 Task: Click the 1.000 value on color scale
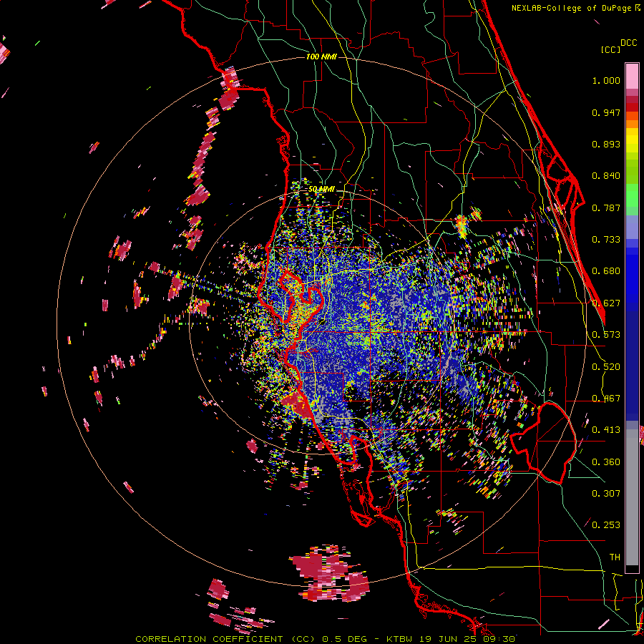[x=606, y=80]
